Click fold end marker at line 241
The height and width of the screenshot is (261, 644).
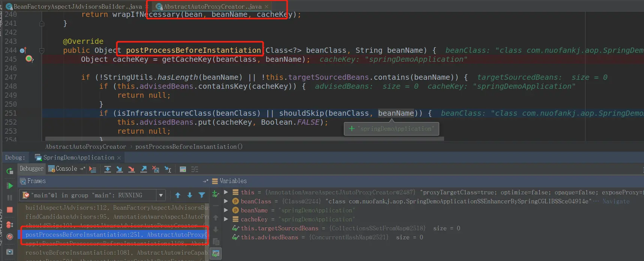pos(42,23)
